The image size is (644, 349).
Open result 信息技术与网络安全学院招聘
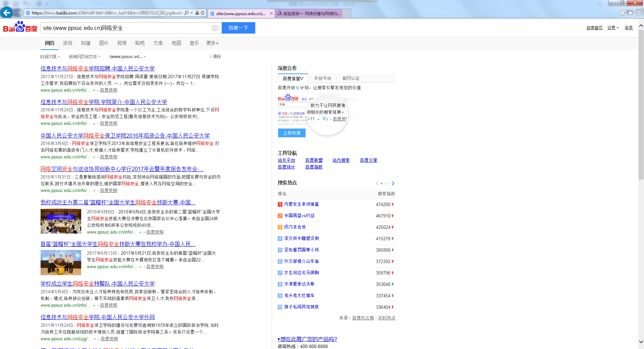tap(98, 68)
